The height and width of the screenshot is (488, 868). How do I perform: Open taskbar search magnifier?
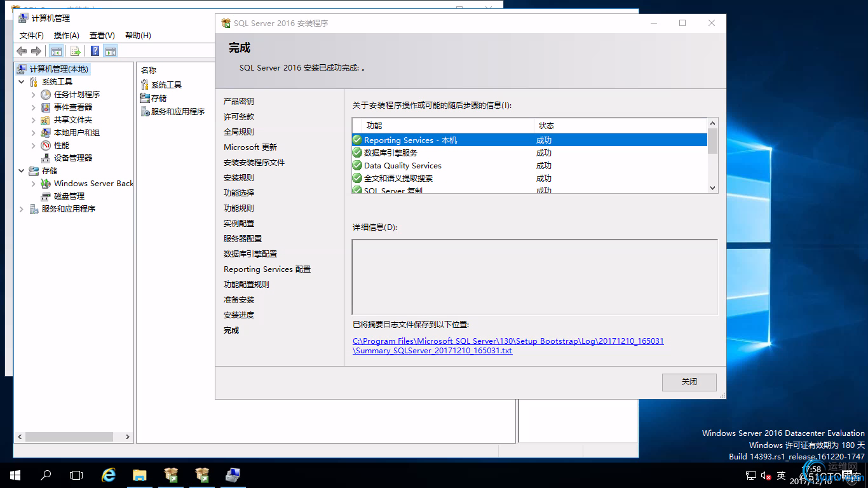click(46, 475)
